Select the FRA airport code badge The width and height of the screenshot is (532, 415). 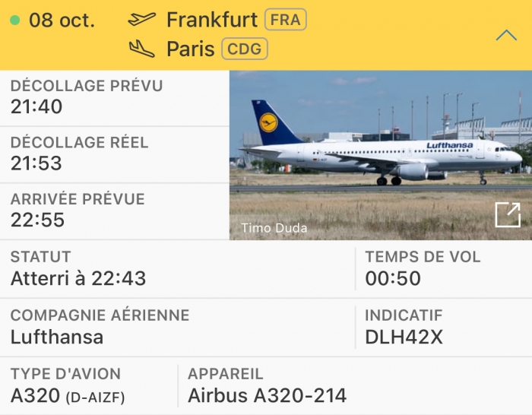(286, 20)
